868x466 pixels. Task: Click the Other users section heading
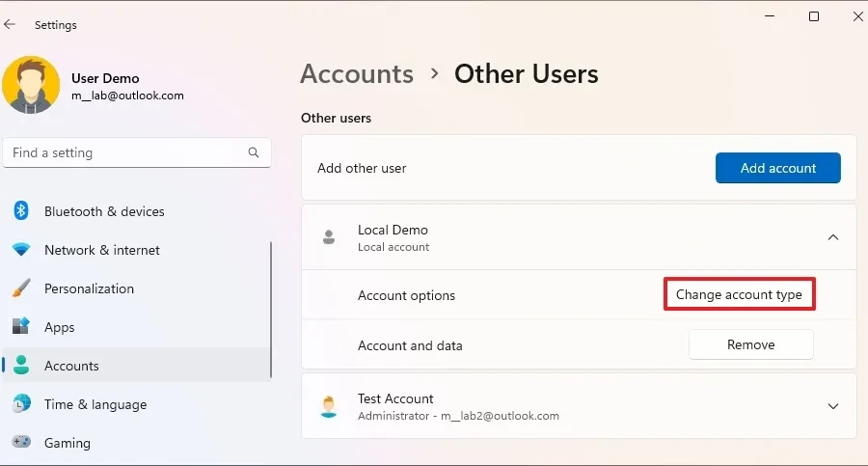336,118
